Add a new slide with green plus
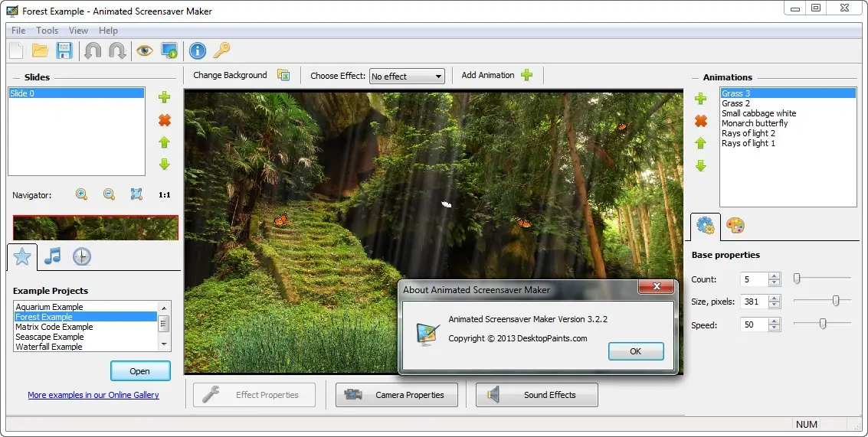Screen dimensions: 868x437 click(x=165, y=97)
